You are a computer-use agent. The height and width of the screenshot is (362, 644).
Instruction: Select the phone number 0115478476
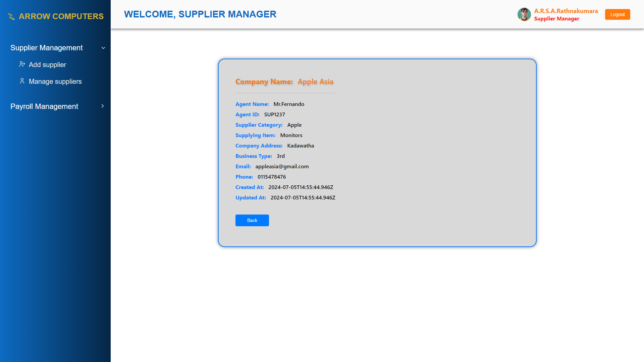tap(272, 177)
